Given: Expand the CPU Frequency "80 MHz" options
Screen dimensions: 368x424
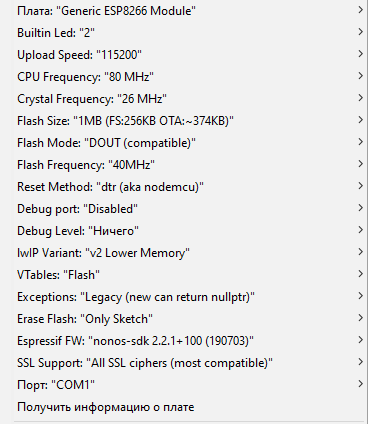Looking at the screenshot, I should pyautogui.click(x=190, y=77).
